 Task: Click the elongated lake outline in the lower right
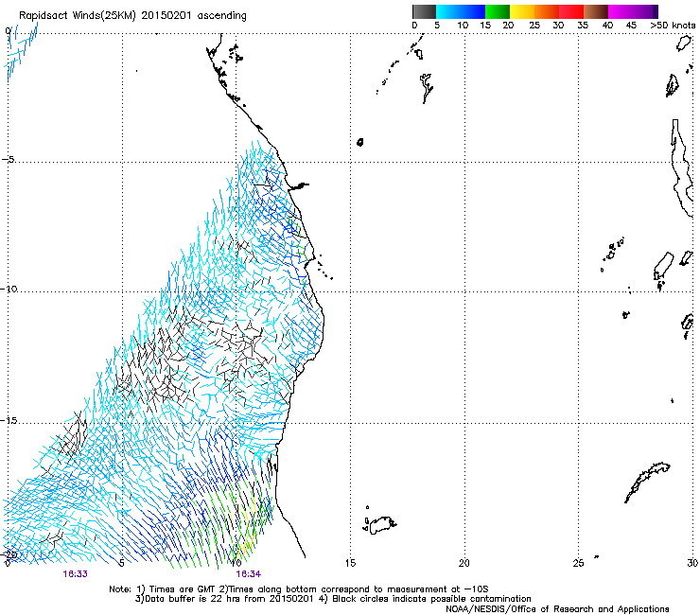[647, 482]
